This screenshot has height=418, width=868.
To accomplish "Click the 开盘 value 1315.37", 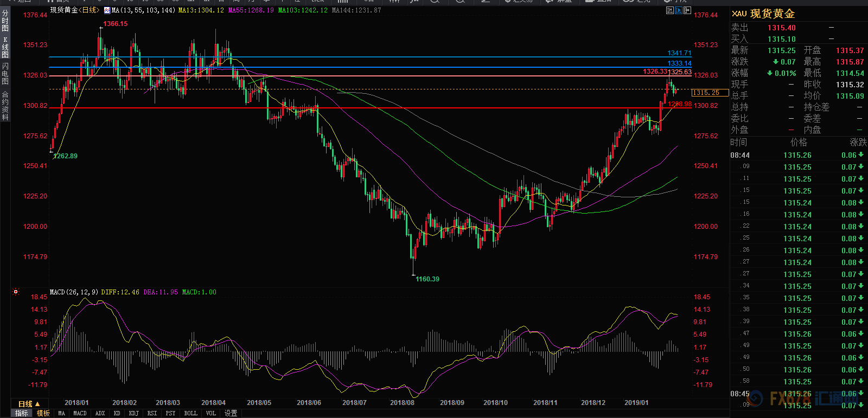I will pos(850,50).
